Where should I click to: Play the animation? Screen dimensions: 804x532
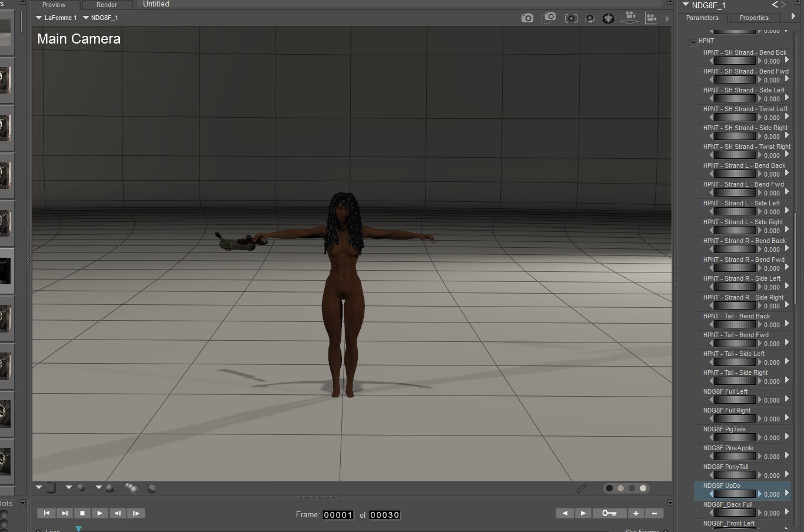[100, 513]
